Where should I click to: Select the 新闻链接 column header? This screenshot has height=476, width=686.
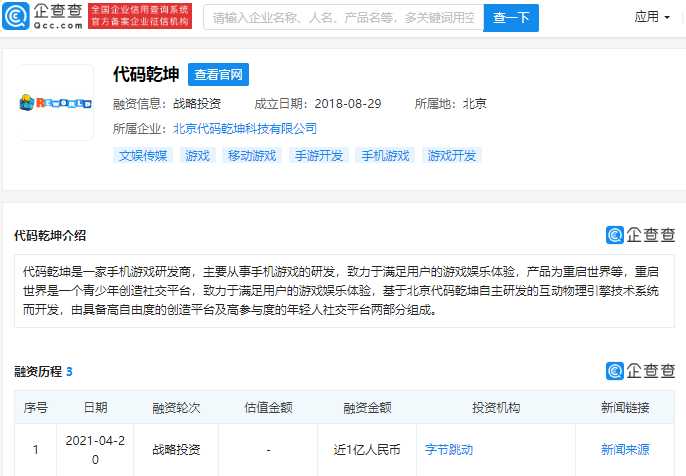[x=625, y=407]
